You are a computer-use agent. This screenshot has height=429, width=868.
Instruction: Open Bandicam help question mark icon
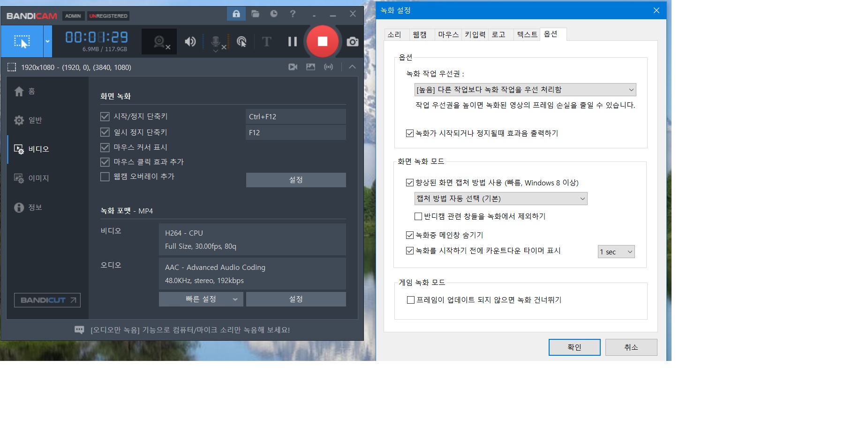293,14
